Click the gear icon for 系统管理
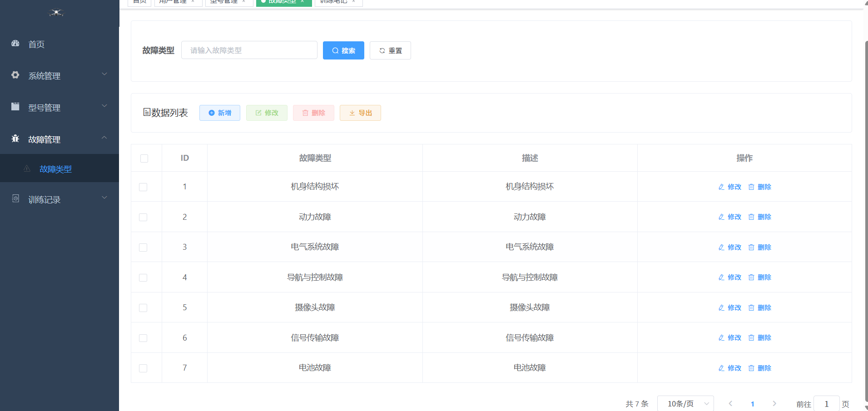Viewport: 868px width, 411px height. 15,75
